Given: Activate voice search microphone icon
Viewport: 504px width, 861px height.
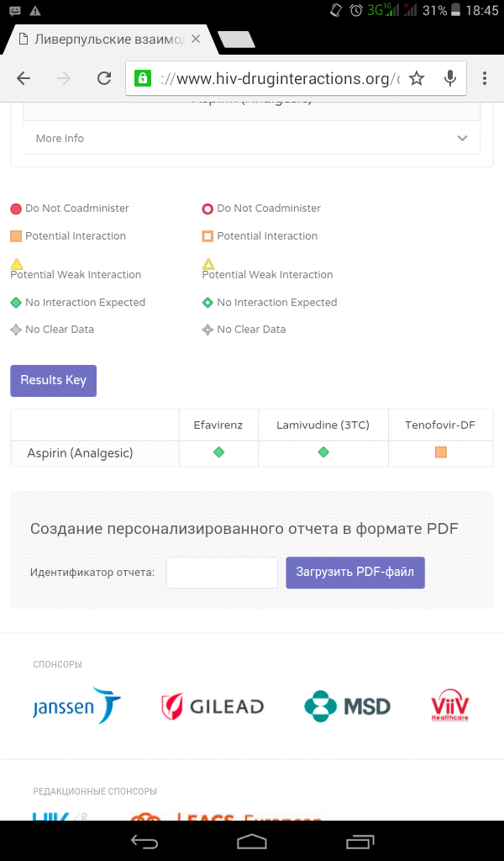Looking at the screenshot, I should click(x=450, y=78).
